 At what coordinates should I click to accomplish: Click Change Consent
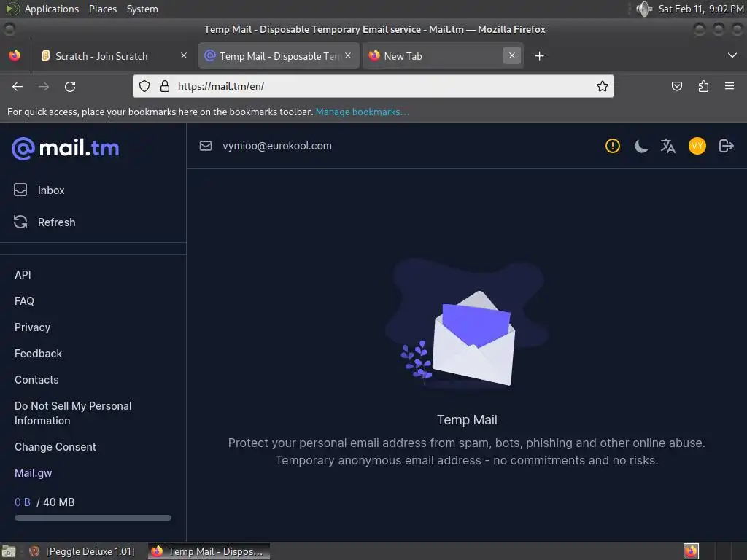[x=55, y=447]
